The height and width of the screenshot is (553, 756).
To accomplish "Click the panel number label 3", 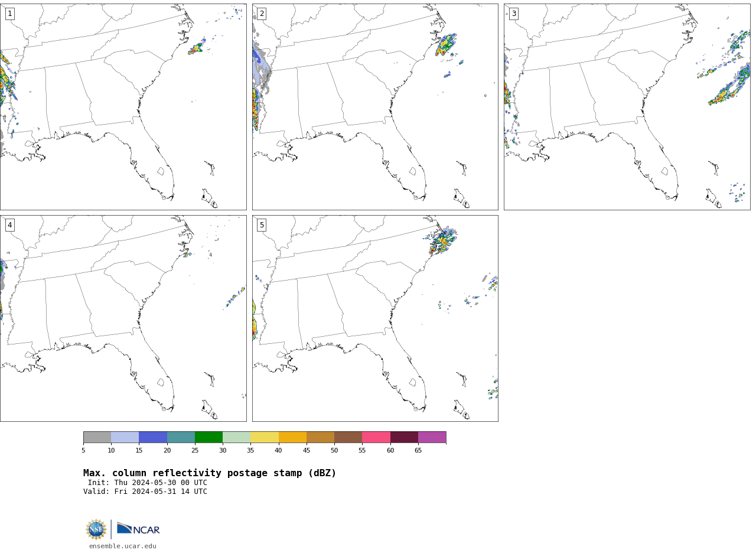I will (513, 14).
